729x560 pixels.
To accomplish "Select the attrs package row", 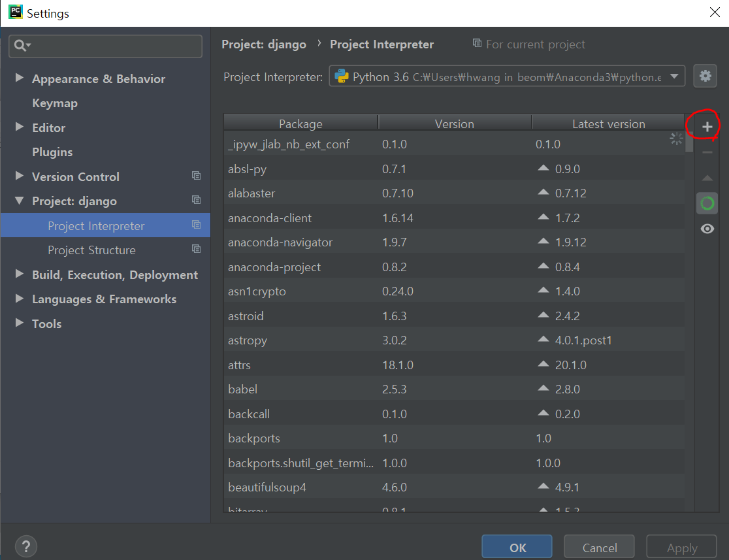I will 454,365.
